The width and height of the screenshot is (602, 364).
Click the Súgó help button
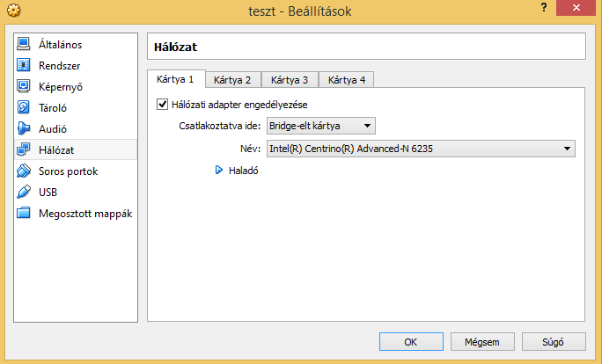tap(554, 341)
